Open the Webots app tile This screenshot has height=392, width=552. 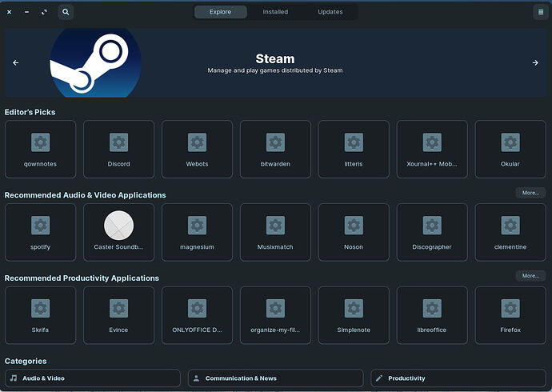(x=197, y=149)
